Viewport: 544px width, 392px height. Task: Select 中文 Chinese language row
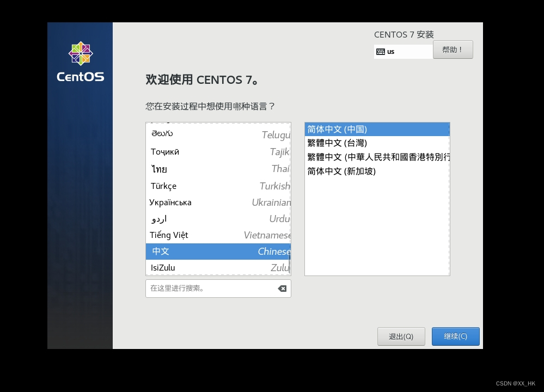pos(218,251)
